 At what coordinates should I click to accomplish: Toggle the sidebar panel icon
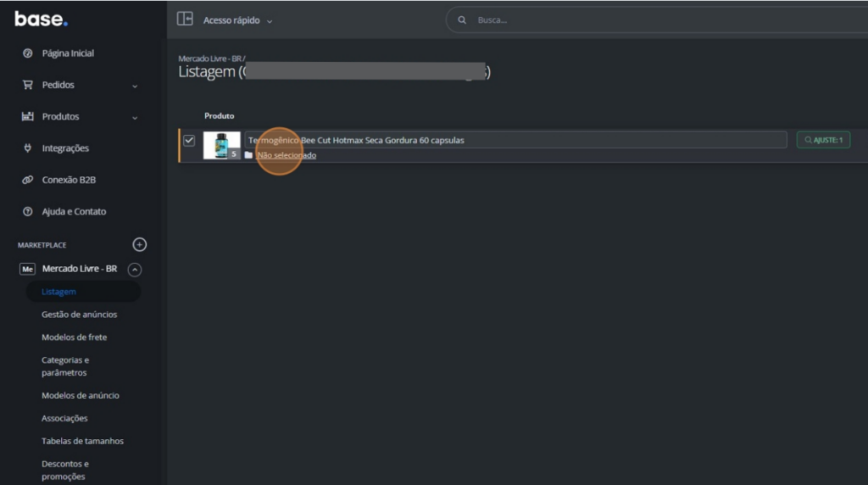[185, 19]
